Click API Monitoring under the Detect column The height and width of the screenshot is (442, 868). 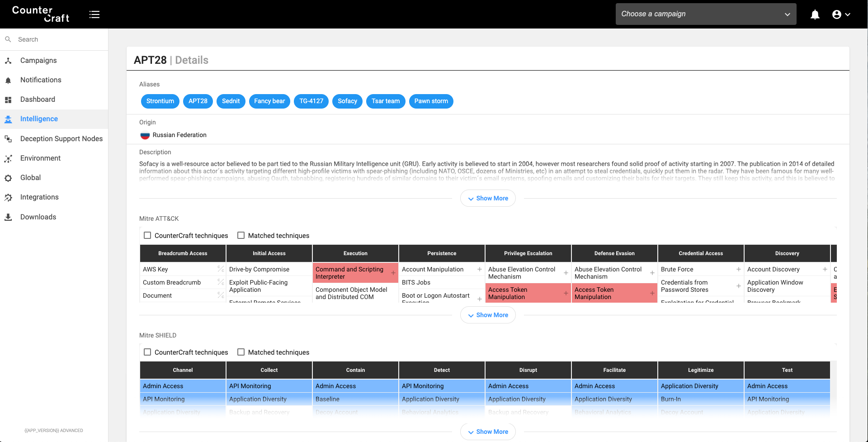tap(442, 386)
